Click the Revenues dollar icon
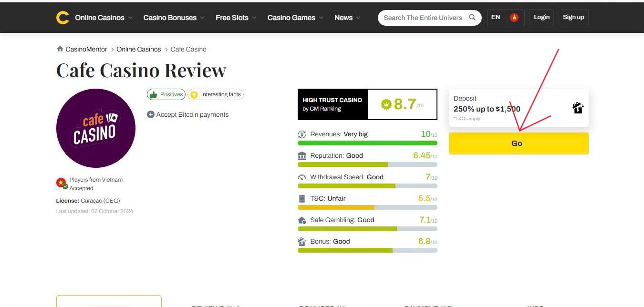644x307 pixels. pyautogui.click(x=302, y=134)
